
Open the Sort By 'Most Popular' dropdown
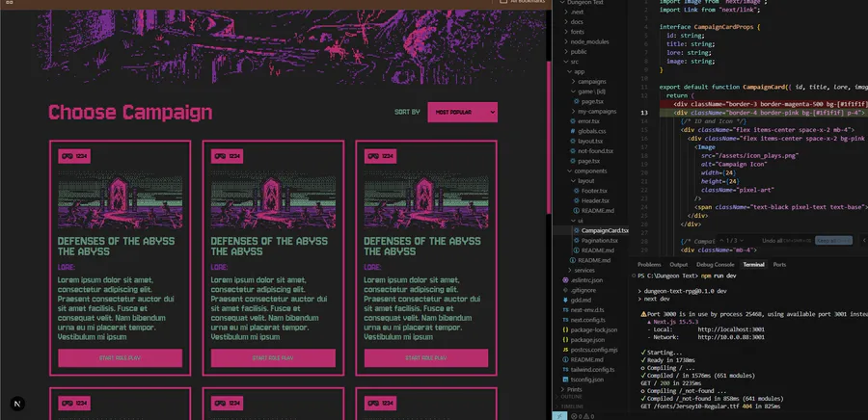[462, 112]
